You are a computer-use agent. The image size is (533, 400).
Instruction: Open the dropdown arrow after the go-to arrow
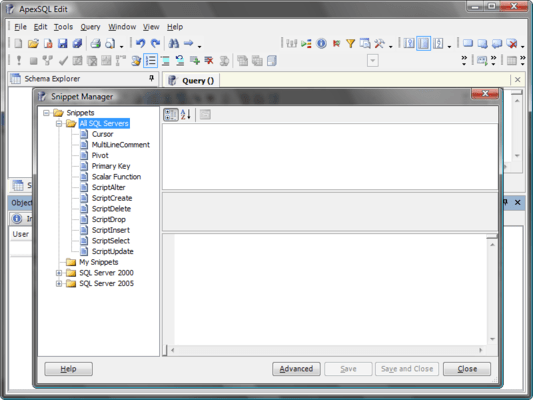(x=199, y=46)
